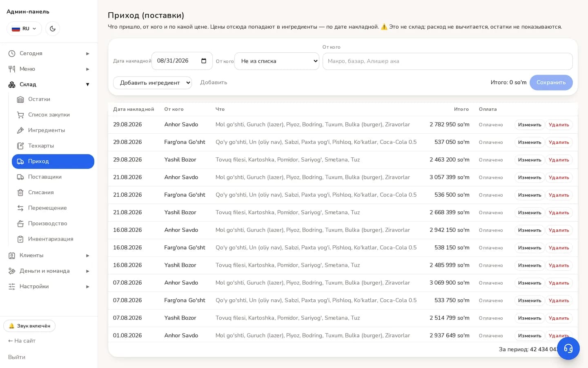Screen dimensions: 588x368
Task: Open the Добавить ингредиент dropdown
Action: [x=152, y=83]
